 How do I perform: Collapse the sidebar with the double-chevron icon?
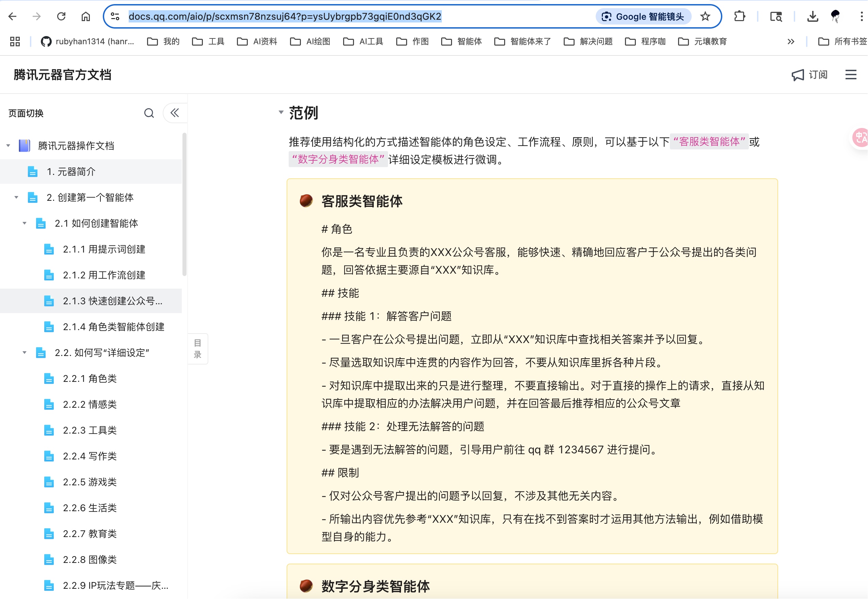[174, 113]
